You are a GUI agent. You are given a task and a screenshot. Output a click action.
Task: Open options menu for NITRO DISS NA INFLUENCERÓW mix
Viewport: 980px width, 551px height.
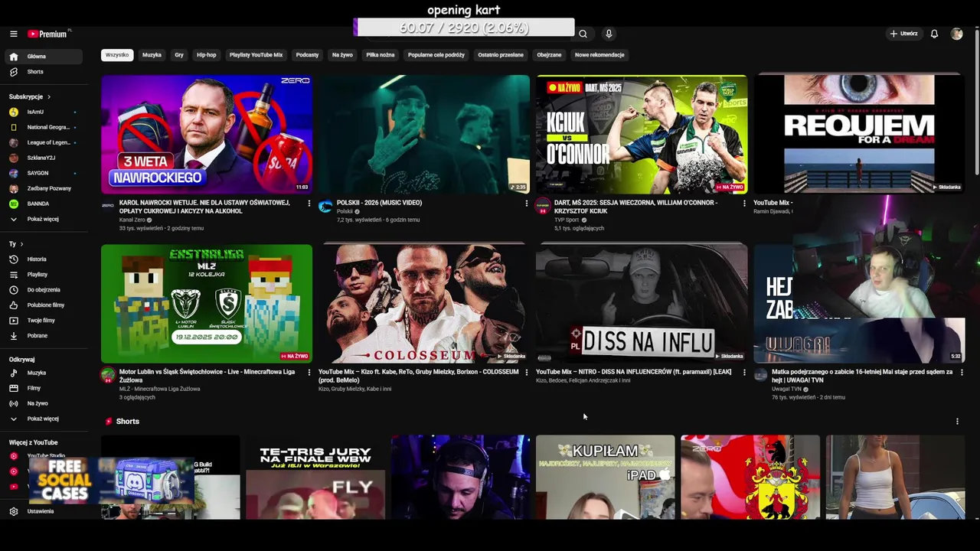pyautogui.click(x=744, y=373)
